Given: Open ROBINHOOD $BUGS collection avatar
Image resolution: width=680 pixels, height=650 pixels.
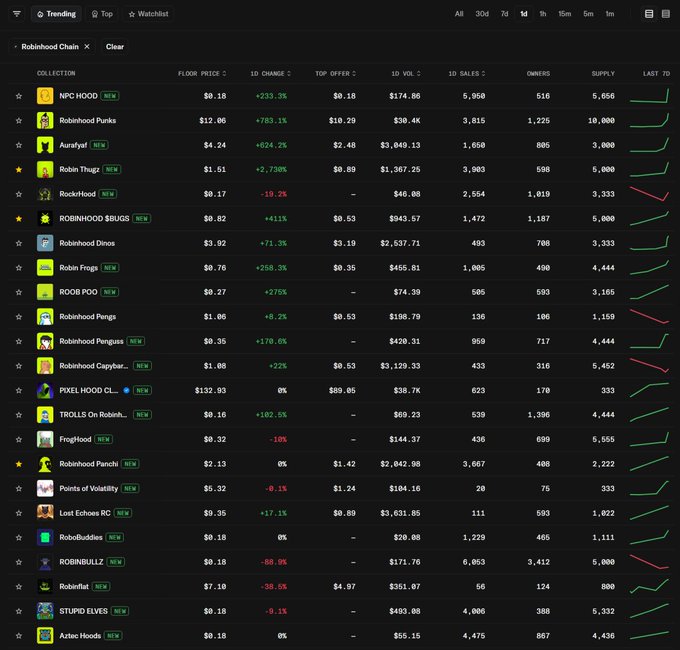Looking at the screenshot, I should point(45,219).
